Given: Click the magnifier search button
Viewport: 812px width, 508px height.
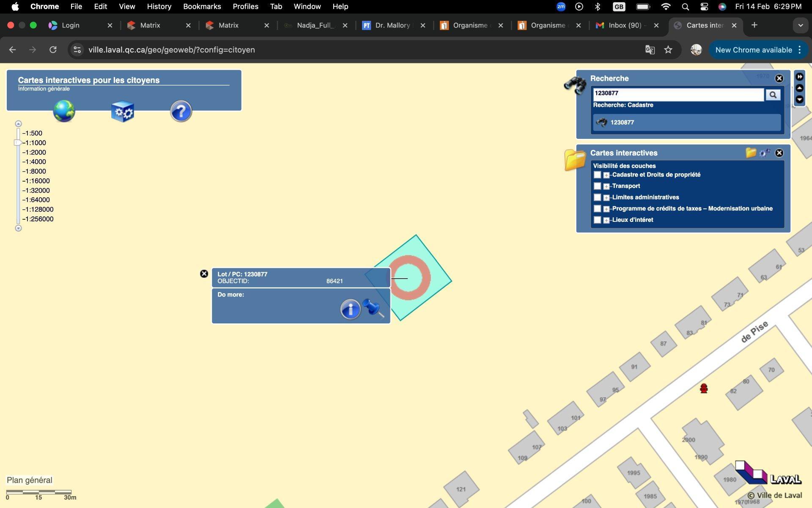Looking at the screenshot, I should (773, 95).
